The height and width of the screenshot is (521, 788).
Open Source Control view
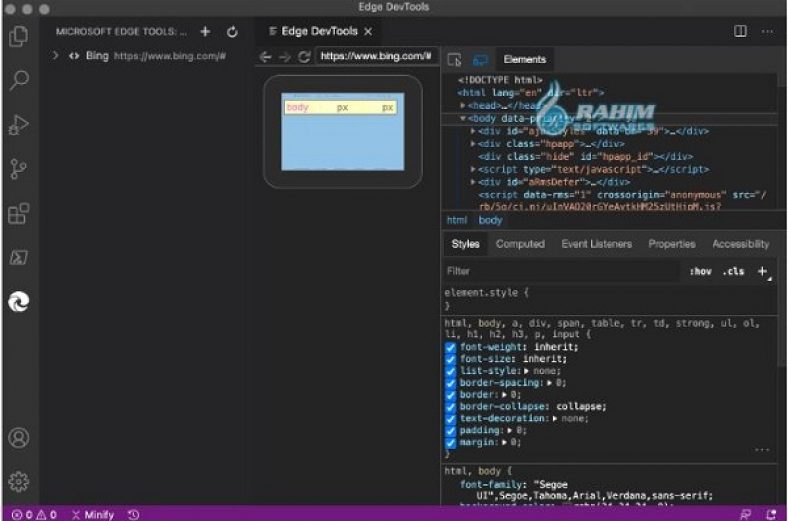(19, 169)
